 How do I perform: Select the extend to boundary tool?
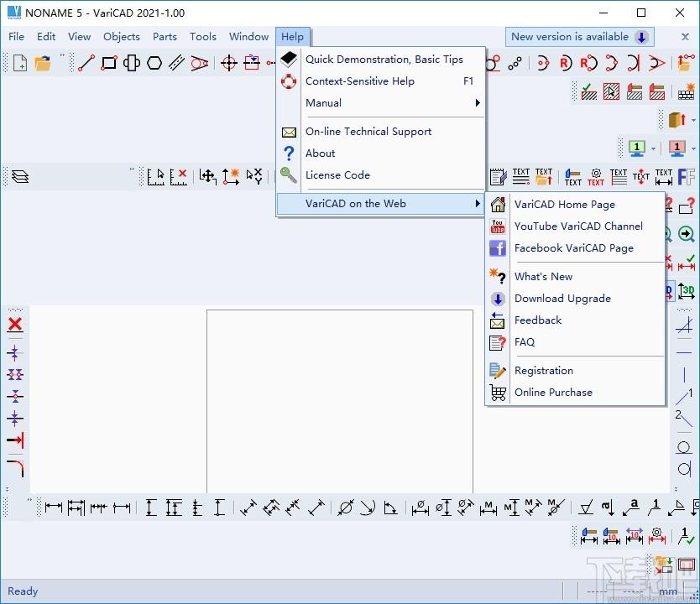coord(15,440)
